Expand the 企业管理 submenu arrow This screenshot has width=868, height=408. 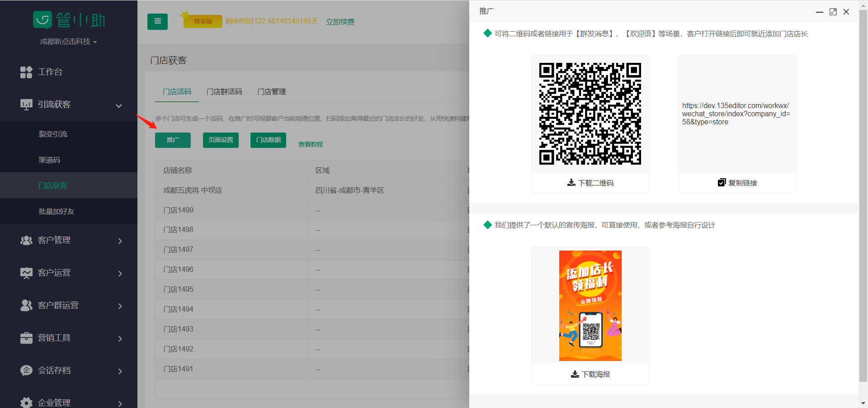[120, 403]
